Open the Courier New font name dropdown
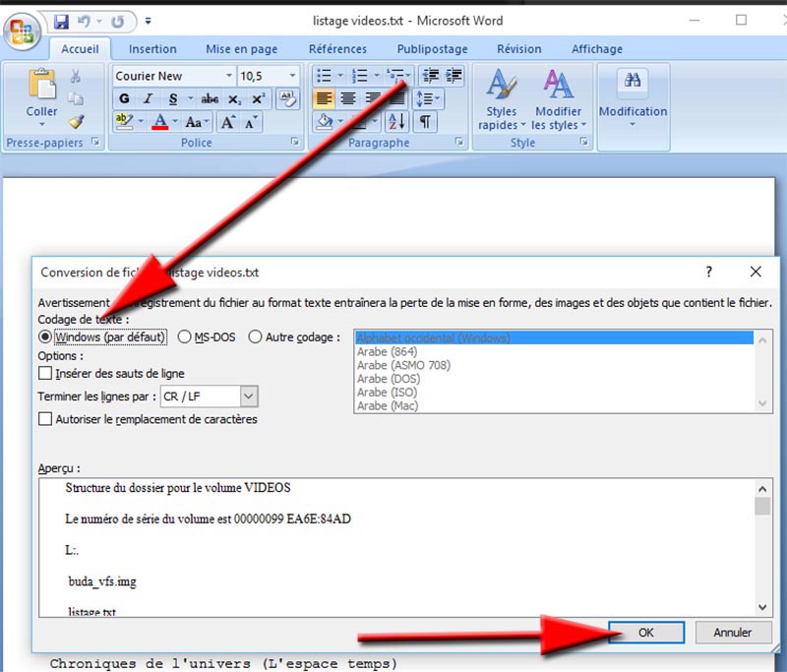 pos(229,76)
